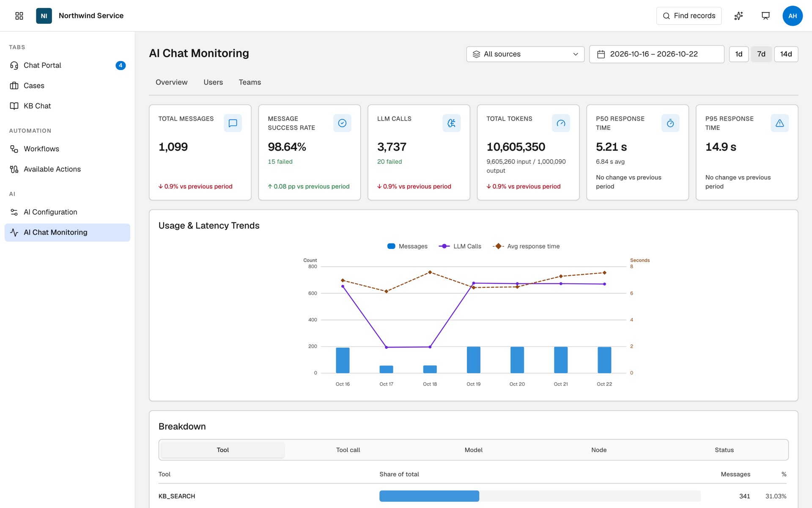This screenshot has height=508, width=812.
Task: Click the Total Messages chat bubble icon
Action: [x=233, y=123]
